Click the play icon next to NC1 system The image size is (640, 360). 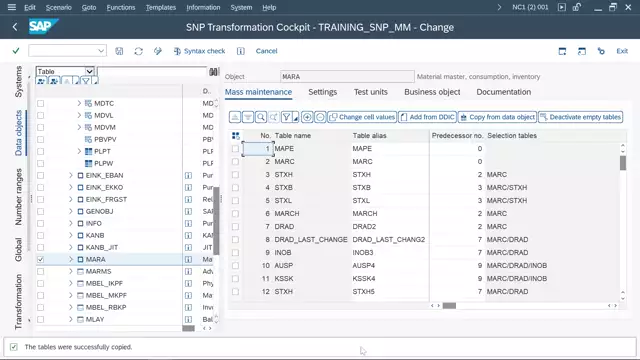562,7
